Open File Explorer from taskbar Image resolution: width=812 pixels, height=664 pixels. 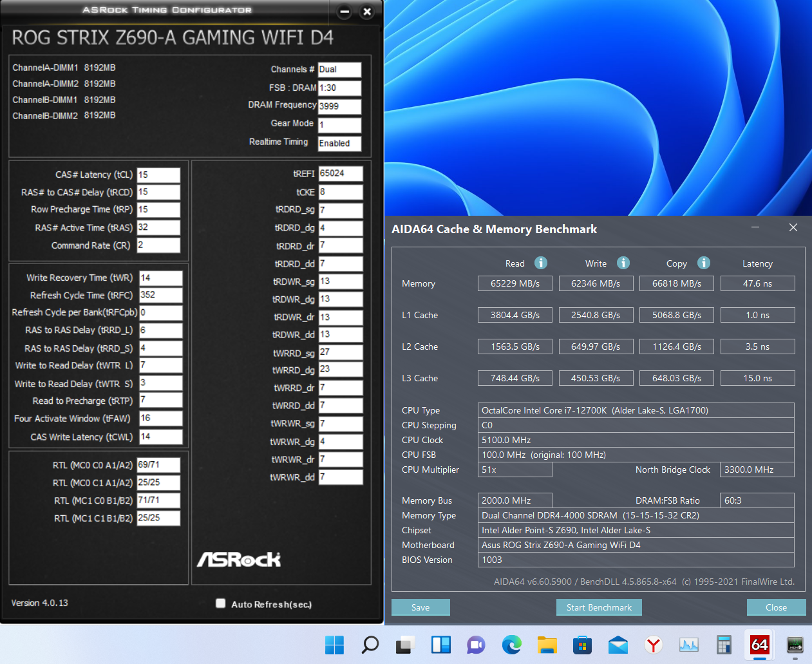(547, 645)
